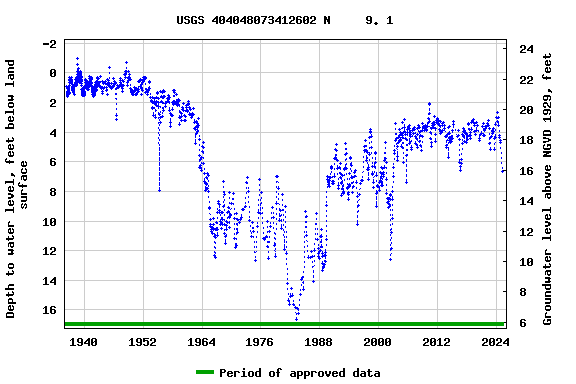The image size is (576, 384).
Task: Click the left axis depth value '16'
Action: (50, 310)
